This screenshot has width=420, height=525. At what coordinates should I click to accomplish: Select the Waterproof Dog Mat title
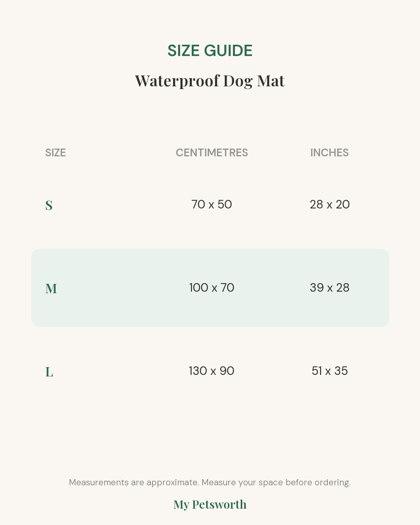click(210, 81)
